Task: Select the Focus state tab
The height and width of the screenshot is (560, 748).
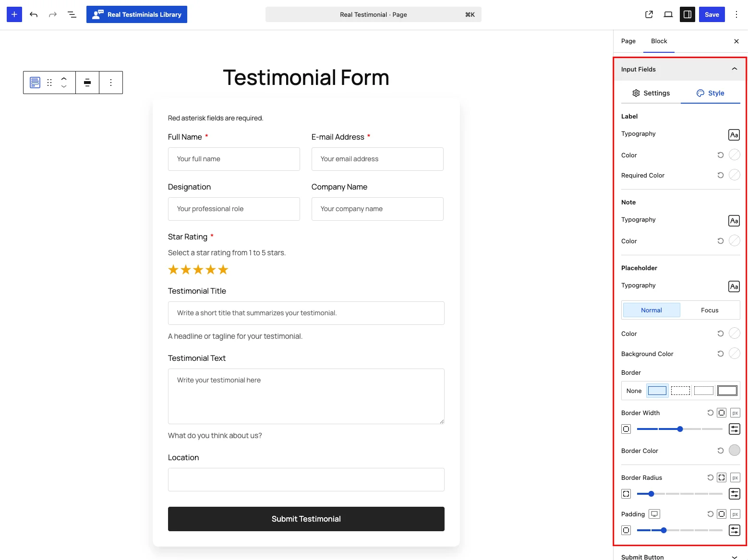Action: (710, 310)
